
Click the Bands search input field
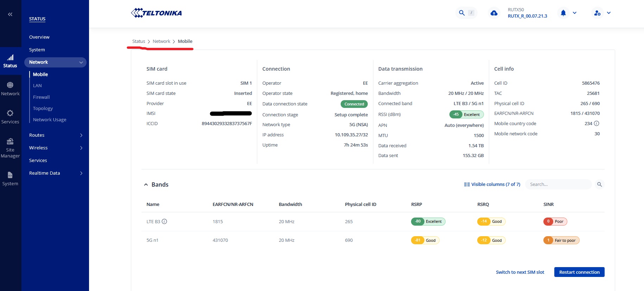tap(558, 185)
